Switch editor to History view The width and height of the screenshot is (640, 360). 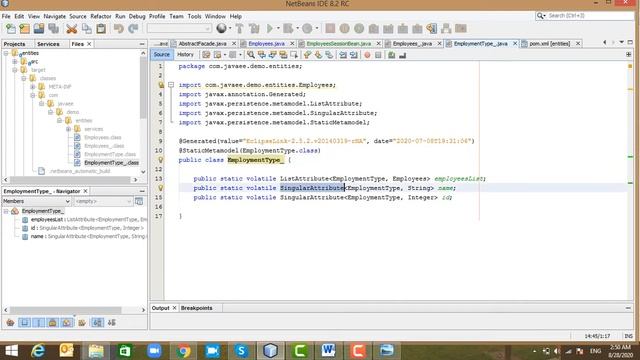coord(185,54)
